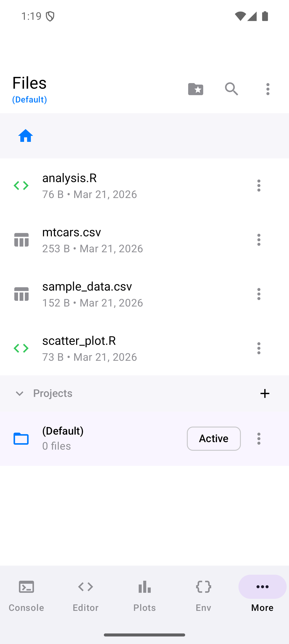Screen dimensions: 289x644
Task: Collapse the Projects section
Action: pyautogui.click(x=20, y=393)
